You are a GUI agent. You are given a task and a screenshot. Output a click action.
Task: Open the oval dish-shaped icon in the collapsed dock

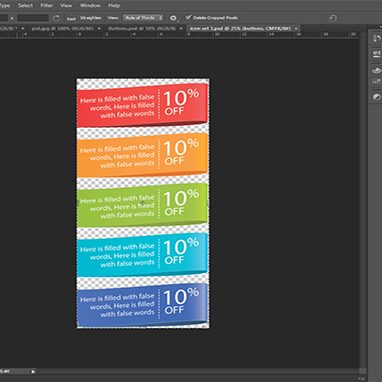click(x=376, y=70)
